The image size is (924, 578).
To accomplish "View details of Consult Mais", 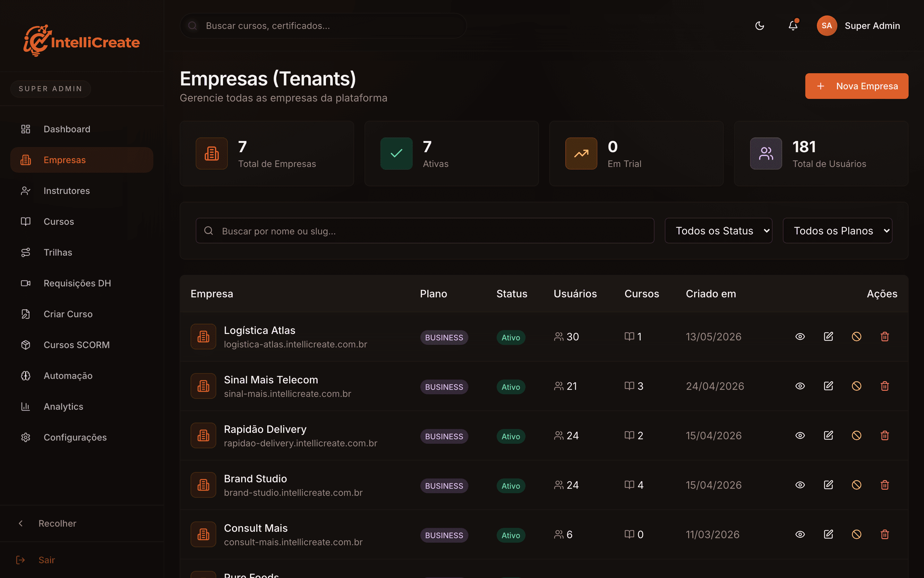I will 800,534.
